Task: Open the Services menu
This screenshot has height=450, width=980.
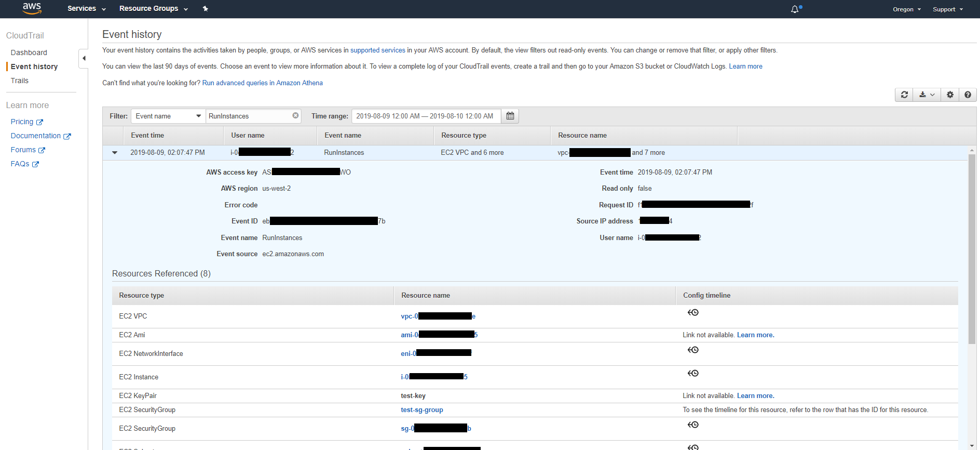Action: [87, 9]
